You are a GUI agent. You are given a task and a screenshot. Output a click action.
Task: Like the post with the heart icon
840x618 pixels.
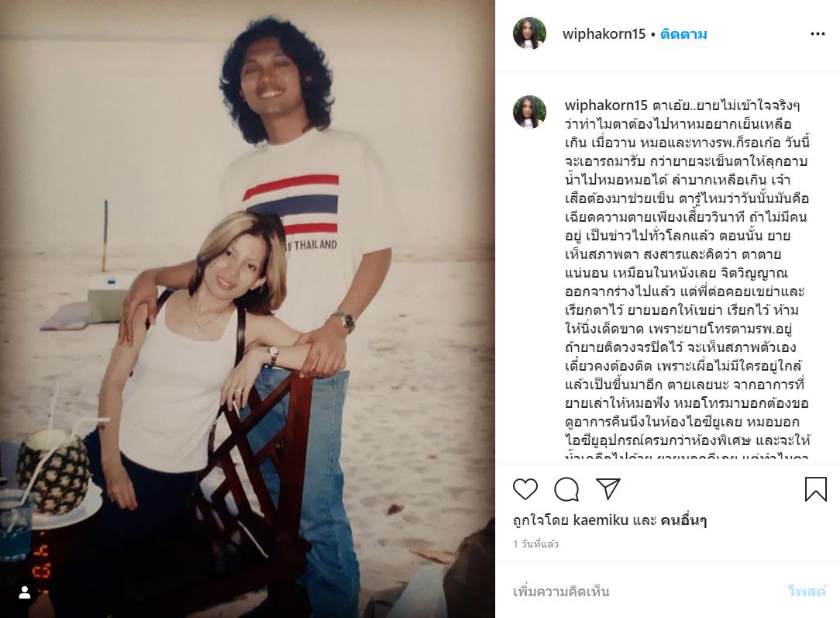click(x=525, y=489)
